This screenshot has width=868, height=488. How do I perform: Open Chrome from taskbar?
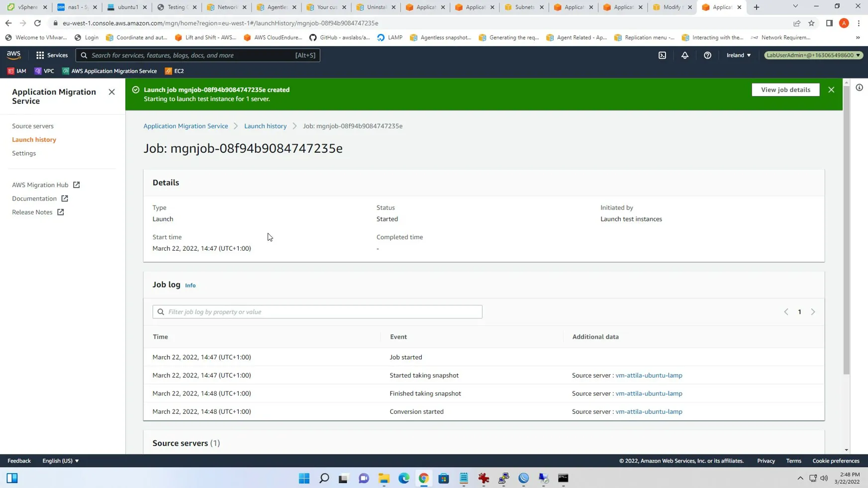423,478
